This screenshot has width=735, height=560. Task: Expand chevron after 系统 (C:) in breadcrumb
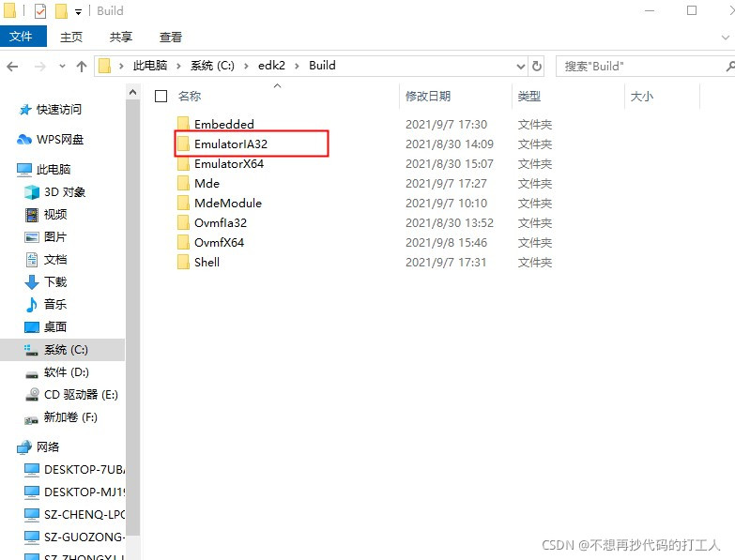[x=246, y=66]
